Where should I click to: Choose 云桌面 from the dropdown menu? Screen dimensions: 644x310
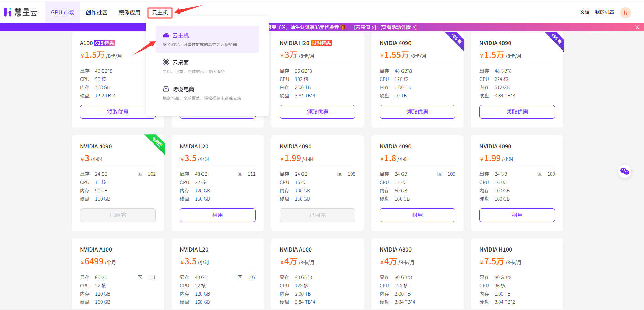click(207, 66)
